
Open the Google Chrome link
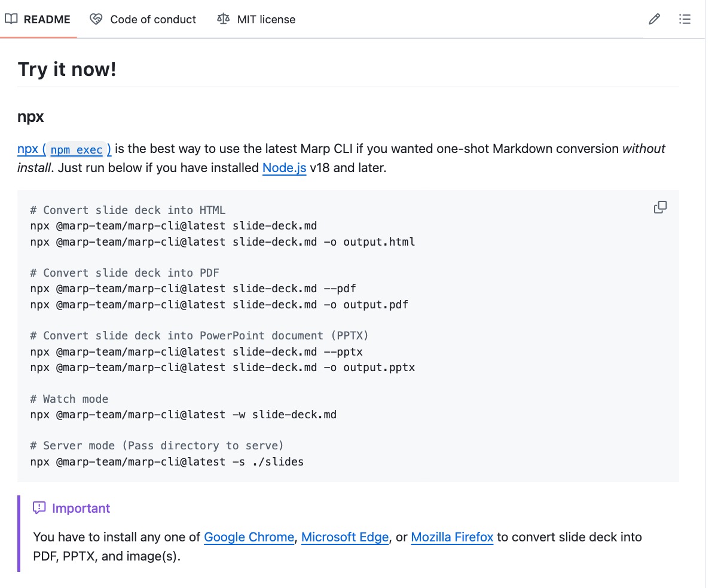(249, 537)
